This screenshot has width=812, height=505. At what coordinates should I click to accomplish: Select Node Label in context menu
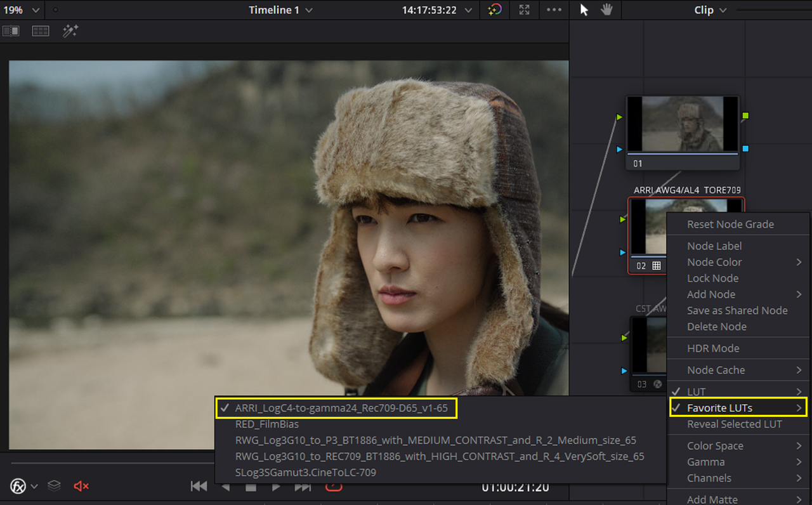click(738, 246)
